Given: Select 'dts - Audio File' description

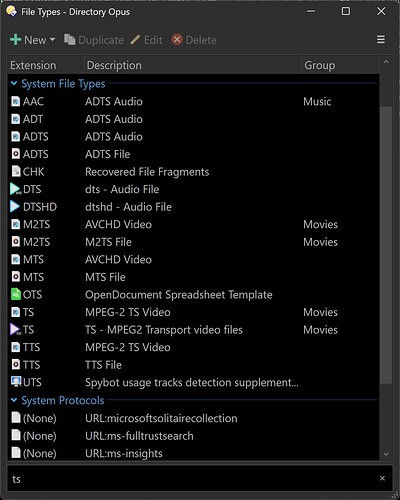Looking at the screenshot, I should click(x=122, y=189).
